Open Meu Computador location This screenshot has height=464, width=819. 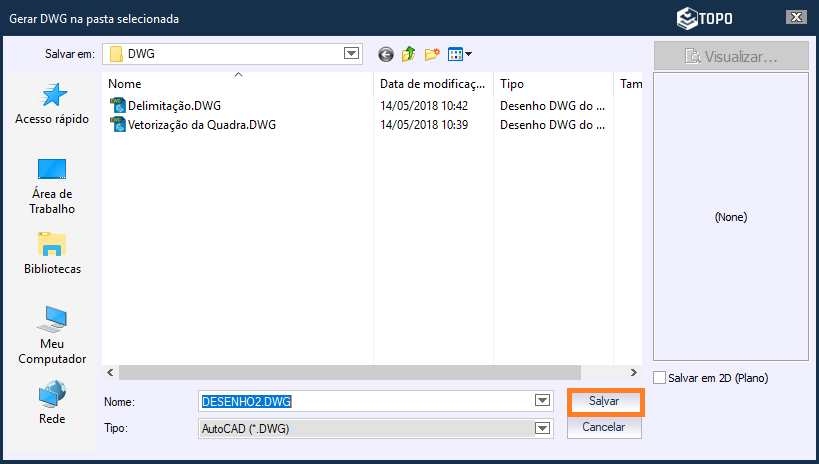(52, 336)
